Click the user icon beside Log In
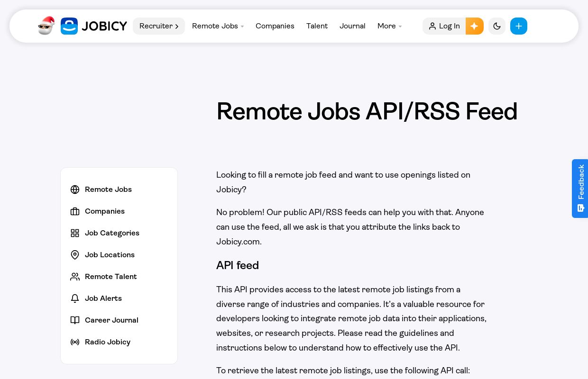 pos(432,26)
